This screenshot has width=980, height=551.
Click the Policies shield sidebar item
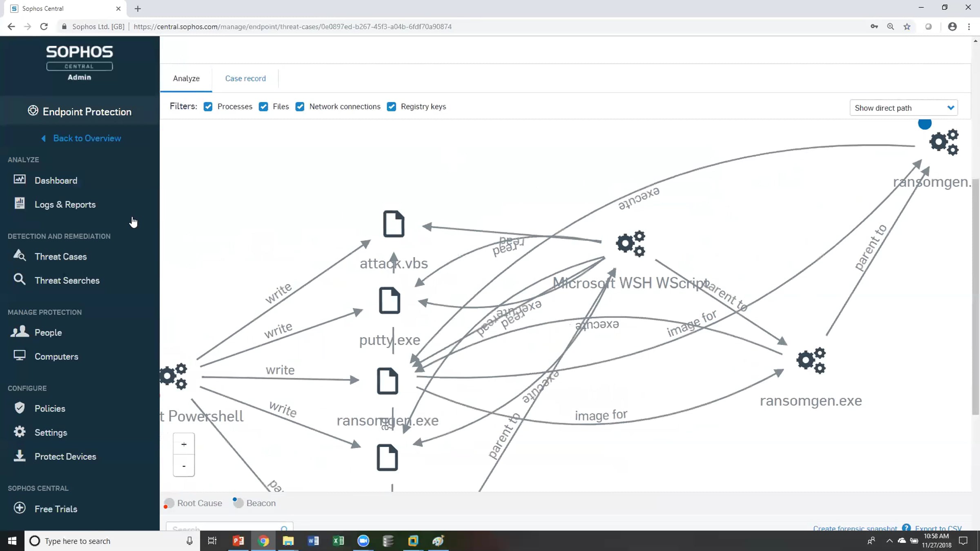coord(49,408)
